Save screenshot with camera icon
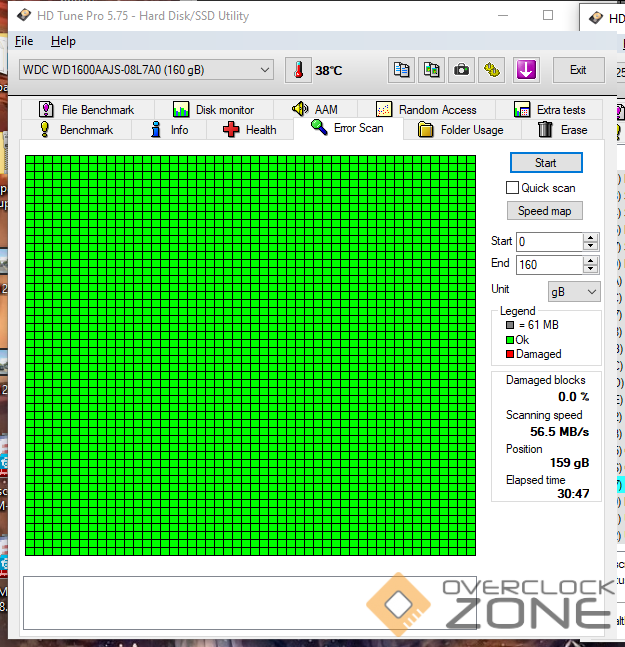This screenshot has width=625, height=647. [x=461, y=70]
